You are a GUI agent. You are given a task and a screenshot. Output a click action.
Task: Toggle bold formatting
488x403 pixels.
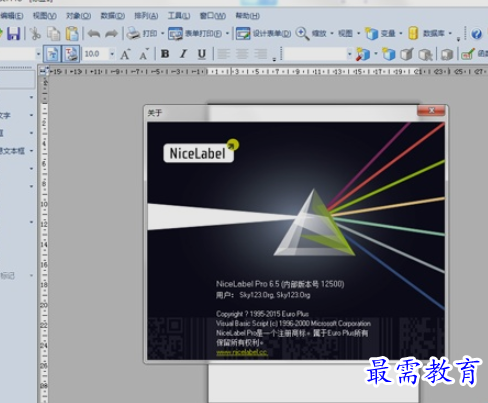point(165,54)
